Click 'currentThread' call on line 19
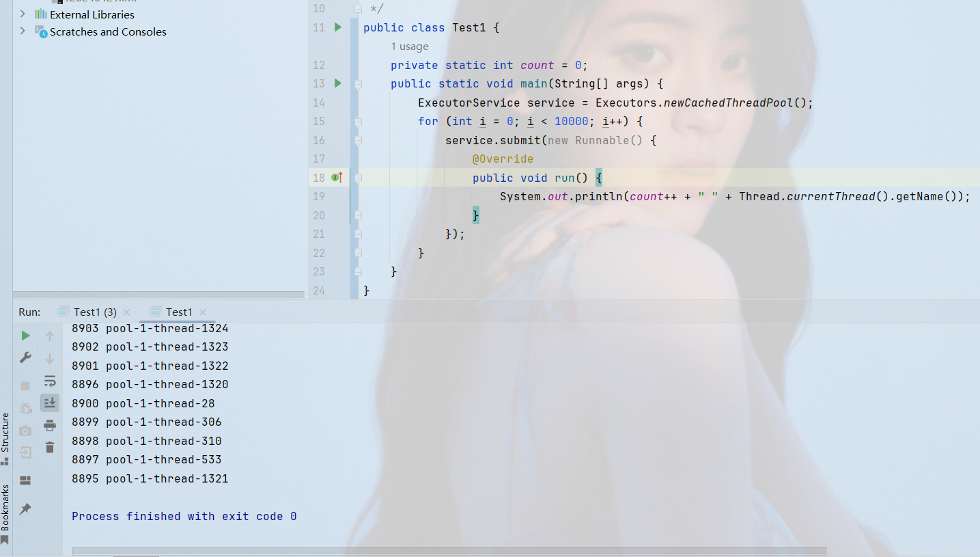The width and height of the screenshot is (980, 557). click(831, 196)
